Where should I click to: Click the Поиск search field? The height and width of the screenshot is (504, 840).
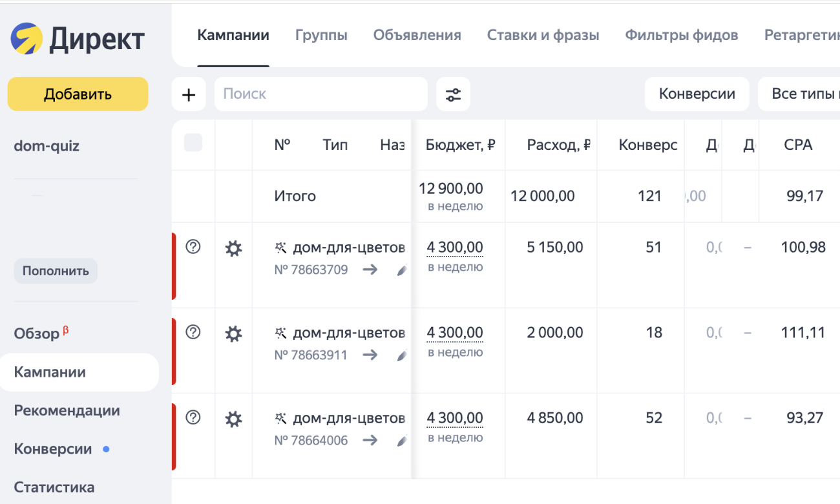[x=321, y=94]
